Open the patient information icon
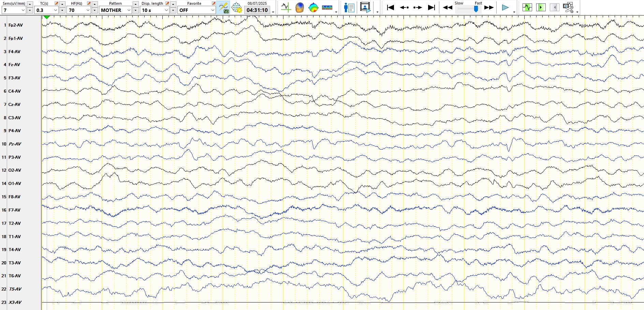Image resolution: width=644 pixels, height=310 pixels. pos(349,7)
